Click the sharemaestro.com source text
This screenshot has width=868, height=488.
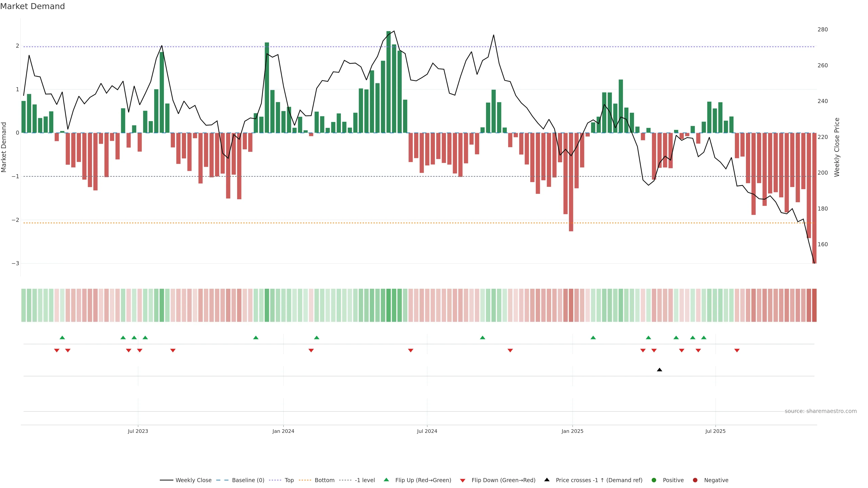(821, 411)
